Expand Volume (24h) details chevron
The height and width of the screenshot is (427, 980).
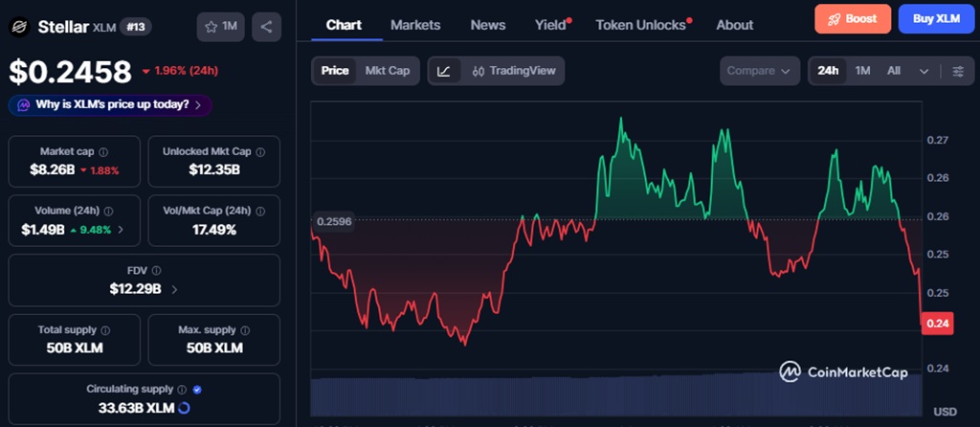point(121,230)
